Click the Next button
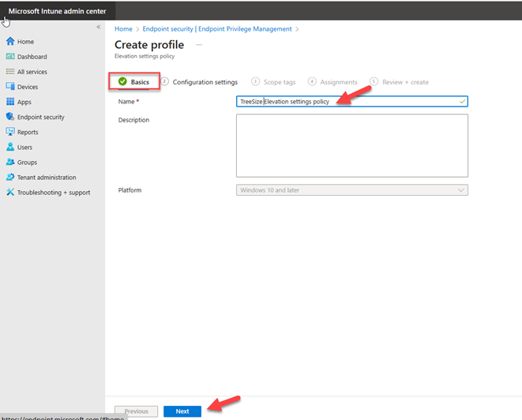Image resolution: width=522 pixels, height=420 pixels. click(x=182, y=411)
